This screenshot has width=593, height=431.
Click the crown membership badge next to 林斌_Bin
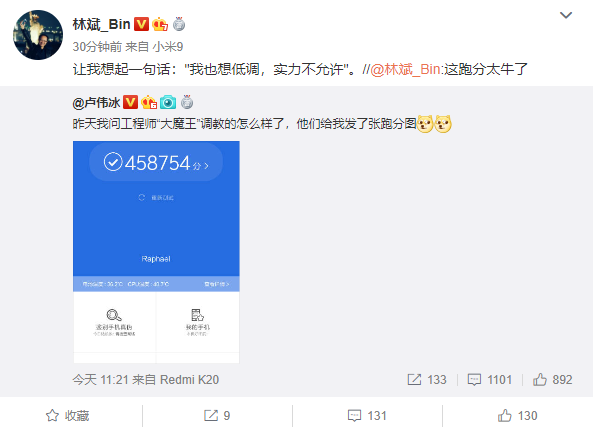[x=160, y=24]
